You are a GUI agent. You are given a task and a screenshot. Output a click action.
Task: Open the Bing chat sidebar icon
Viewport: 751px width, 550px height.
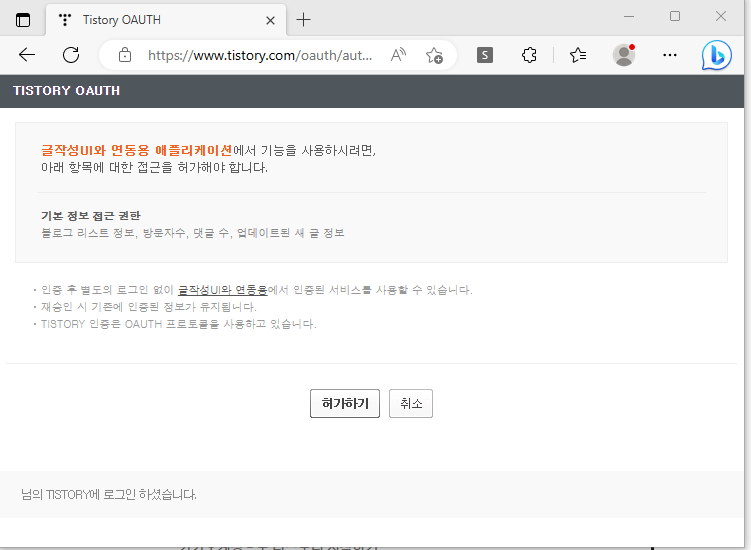click(x=717, y=55)
